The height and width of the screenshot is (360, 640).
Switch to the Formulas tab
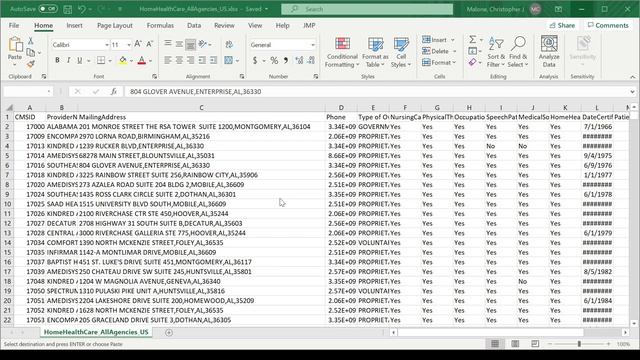pyautogui.click(x=160, y=25)
